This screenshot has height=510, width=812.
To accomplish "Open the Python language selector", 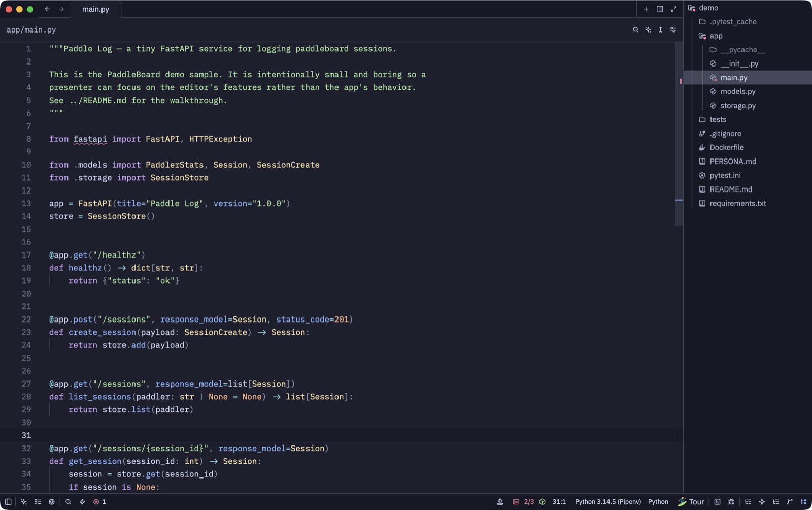I will pyautogui.click(x=658, y=502).
